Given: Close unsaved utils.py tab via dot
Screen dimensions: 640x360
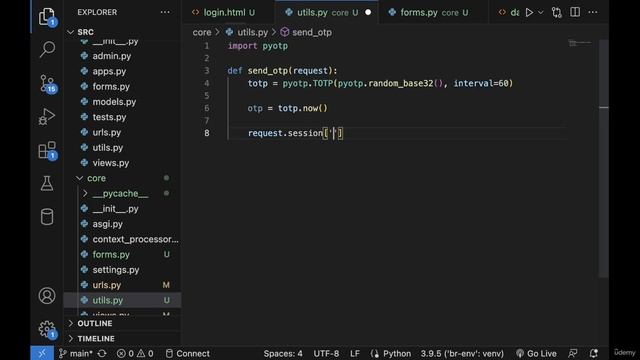Looking at the screenshot, I should tap(368, 13).
